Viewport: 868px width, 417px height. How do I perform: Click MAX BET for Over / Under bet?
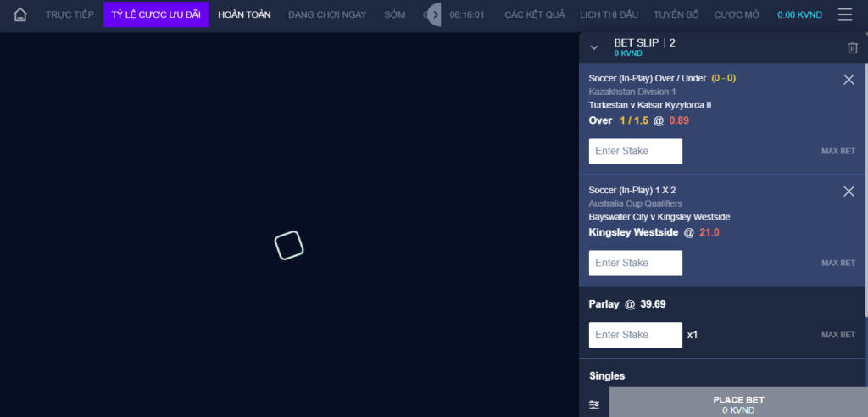point(838,151)
